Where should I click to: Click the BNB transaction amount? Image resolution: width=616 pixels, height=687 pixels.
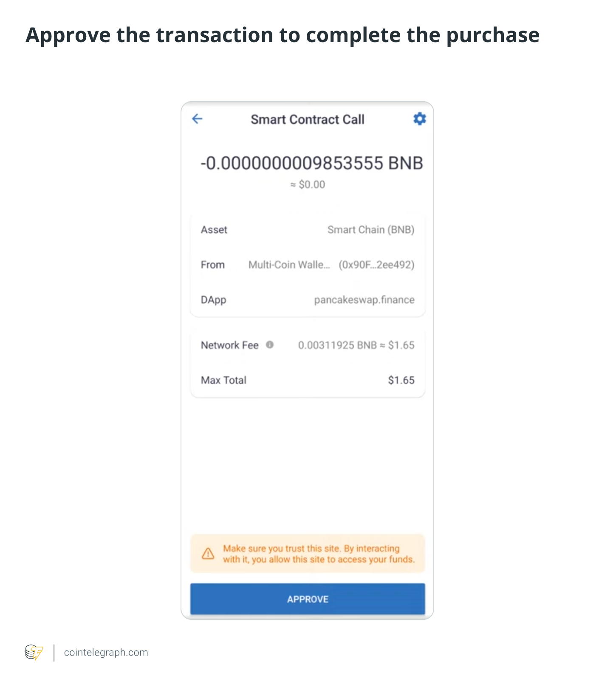(311, 164)
